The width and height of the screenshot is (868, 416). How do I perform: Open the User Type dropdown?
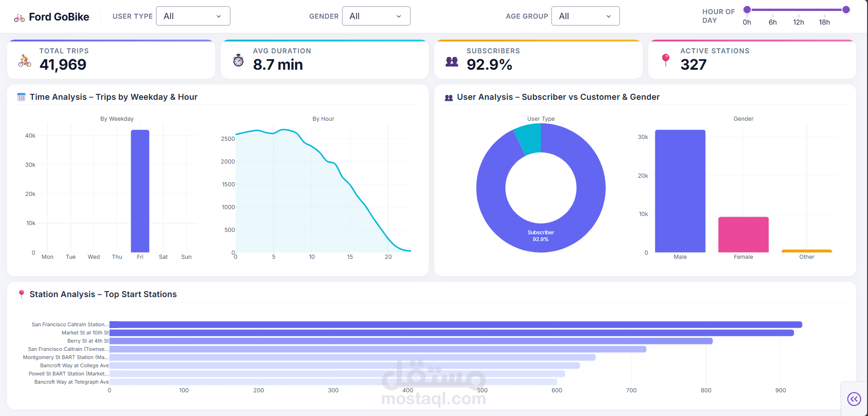click(193, 15)
